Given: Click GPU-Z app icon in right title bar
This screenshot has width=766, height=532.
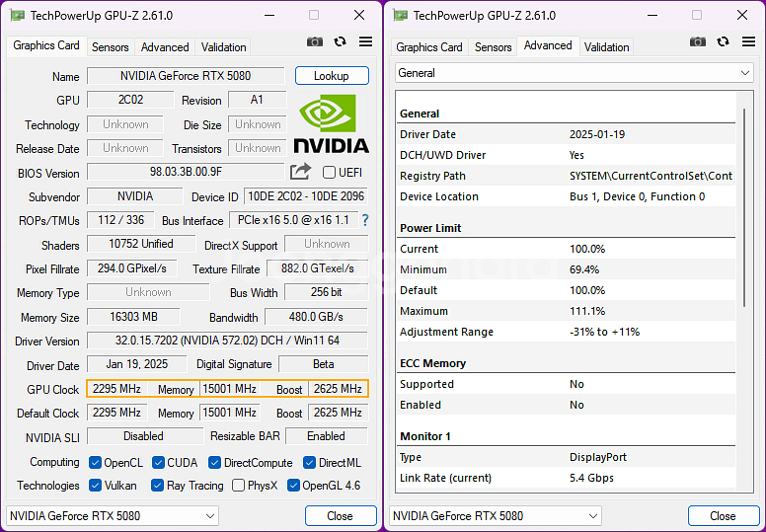Looking at the screenshot, I should [x=401, y=15].
